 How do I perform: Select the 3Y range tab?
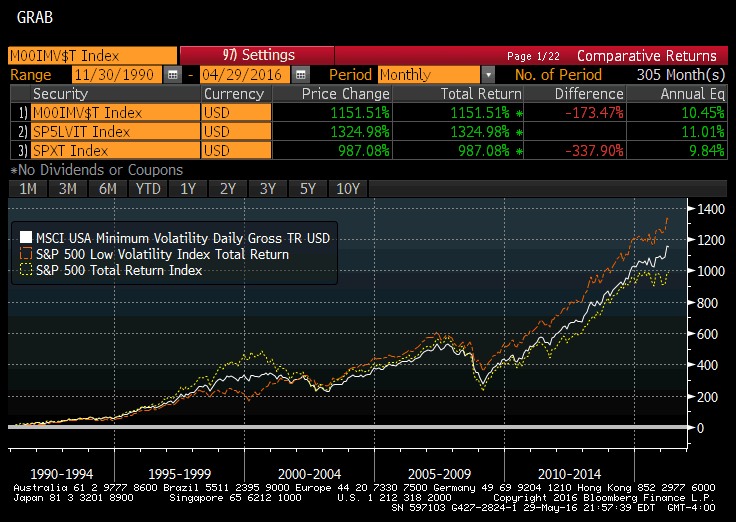click(268, 189)
